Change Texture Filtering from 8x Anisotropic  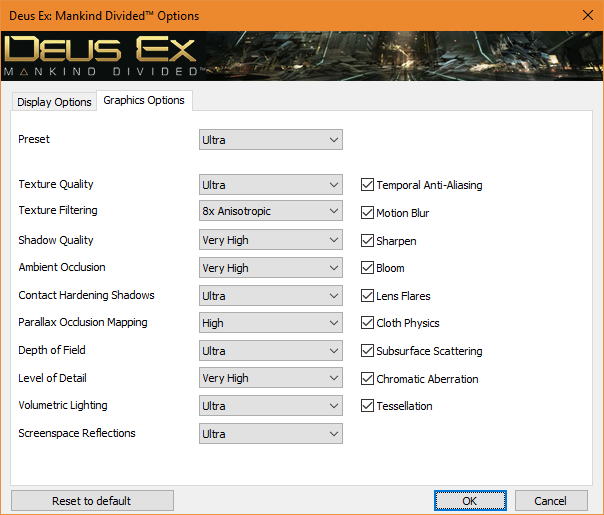point(271,211)
